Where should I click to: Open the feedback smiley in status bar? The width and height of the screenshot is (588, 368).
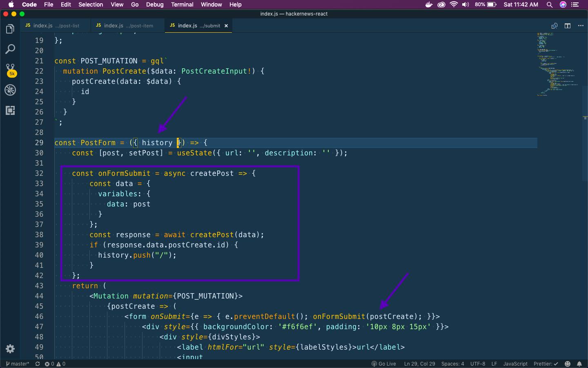[x=568, y=364]
